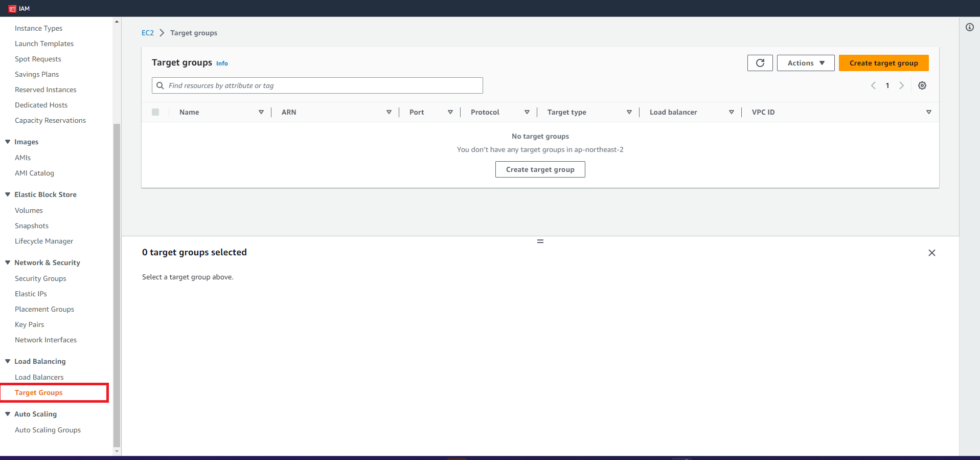980x460 pixels.
Task: Close the target group details panel
Action: pos(931,253)
